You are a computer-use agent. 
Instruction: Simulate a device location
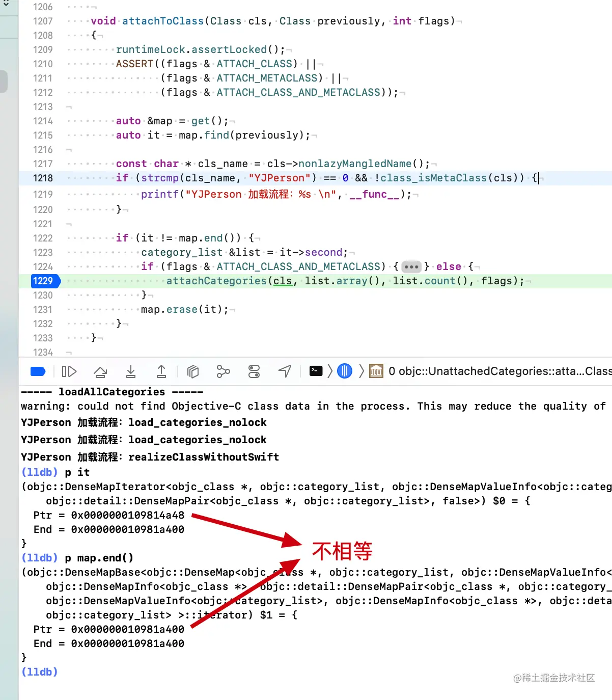point(285,371)
